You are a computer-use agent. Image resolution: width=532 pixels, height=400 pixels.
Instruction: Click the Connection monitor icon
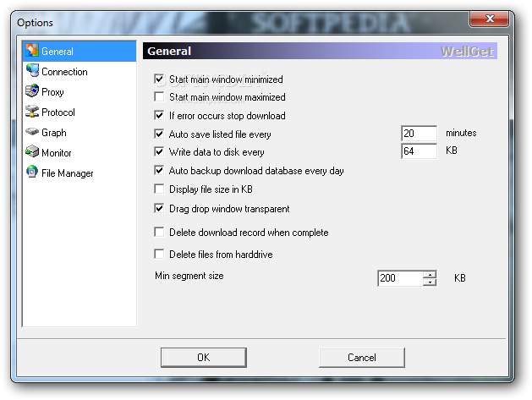click(32, 70)
